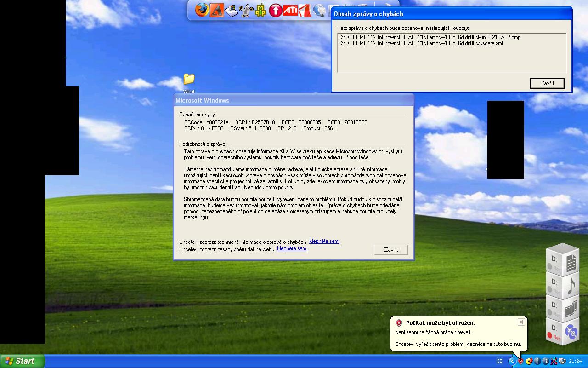Open web data policy 'klepněte sem' link
588x368 pixels.
point(292,248)
